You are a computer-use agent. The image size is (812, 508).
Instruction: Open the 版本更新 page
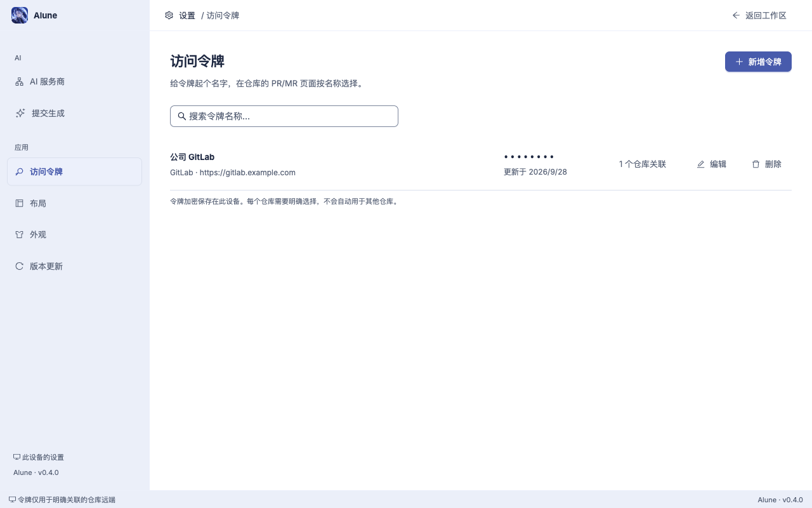74,266
